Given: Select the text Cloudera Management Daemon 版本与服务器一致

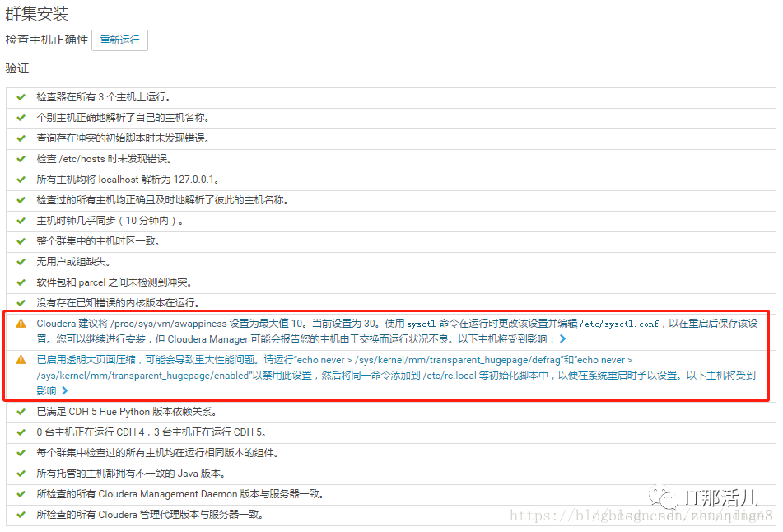Looking at the screenshot, I should pos(211,494).
